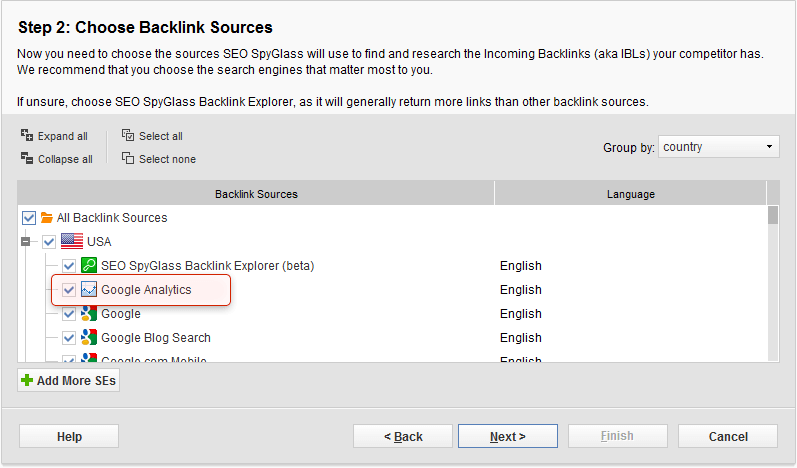The height and width of the screenshot is (468, 797).
Task: Click the Expand all label
Action: coord(63,136)
